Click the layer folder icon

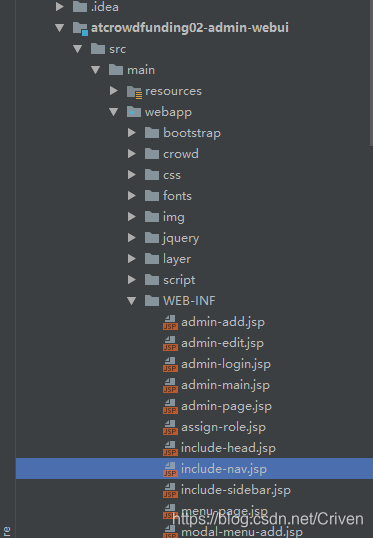coord(152,259)
